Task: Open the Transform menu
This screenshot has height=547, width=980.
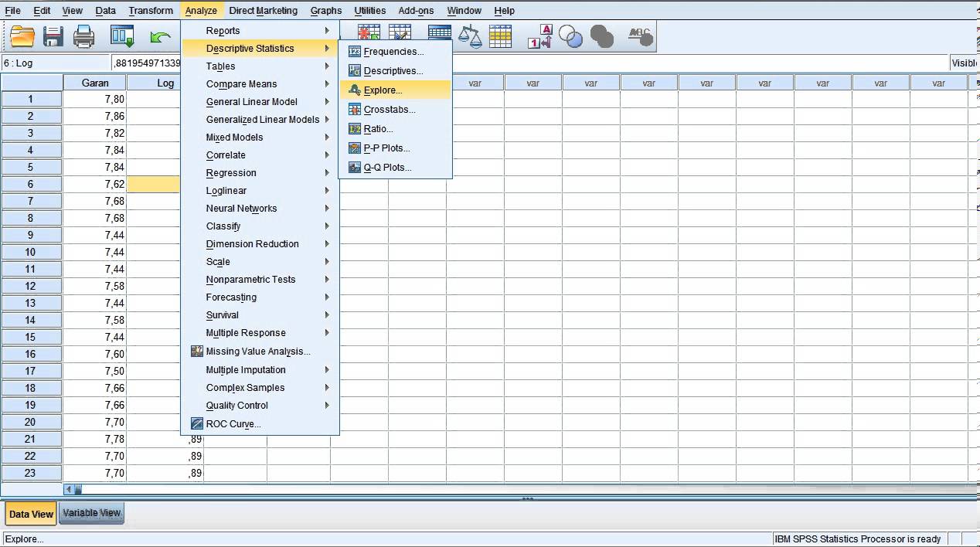Action: pos(151,11)
